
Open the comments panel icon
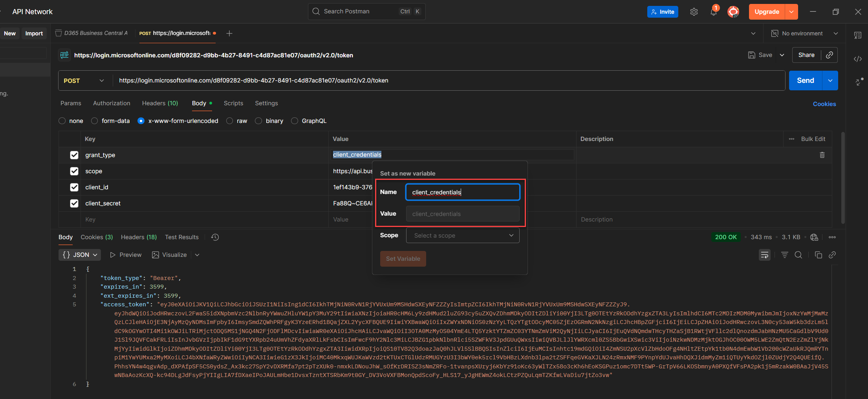(858, 35)
